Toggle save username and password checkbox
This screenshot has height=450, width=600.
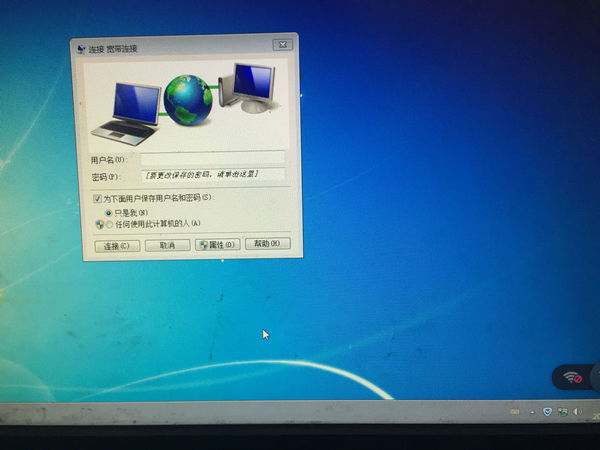(x=97, y=199)
